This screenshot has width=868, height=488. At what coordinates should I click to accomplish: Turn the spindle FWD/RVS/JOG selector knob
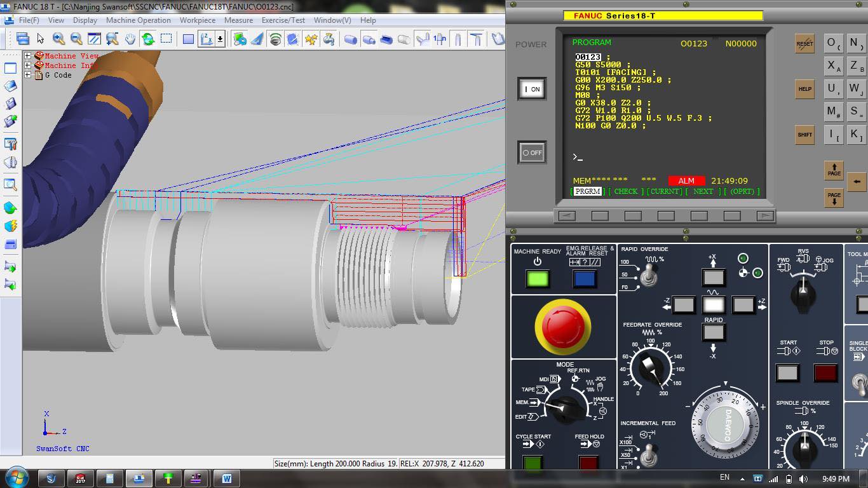804,294
